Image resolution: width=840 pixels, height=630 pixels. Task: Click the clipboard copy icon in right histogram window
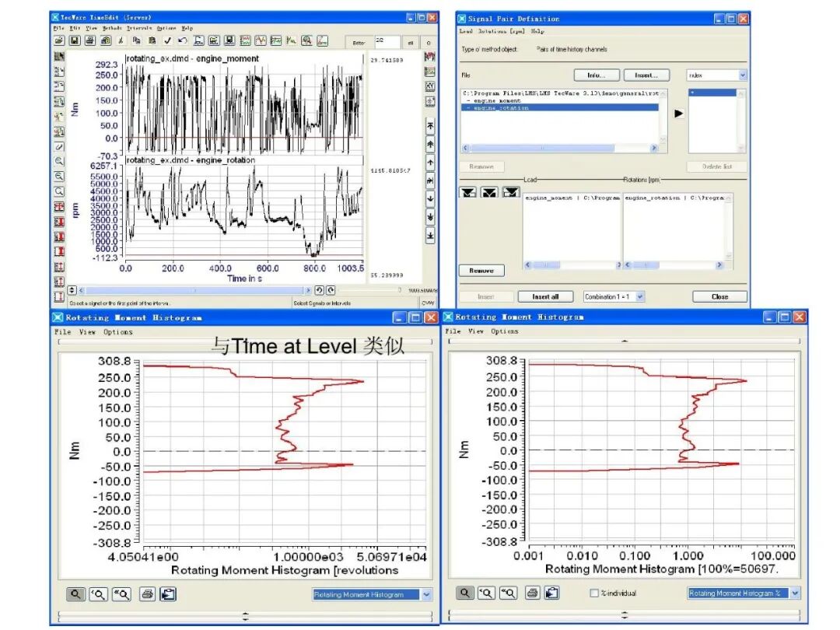click(x=551, y=593)
